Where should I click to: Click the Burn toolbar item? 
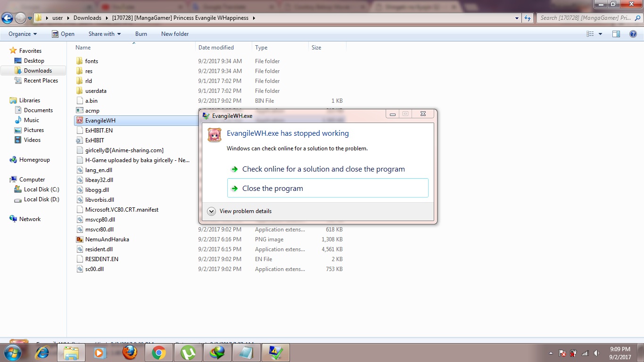point(141,34)
